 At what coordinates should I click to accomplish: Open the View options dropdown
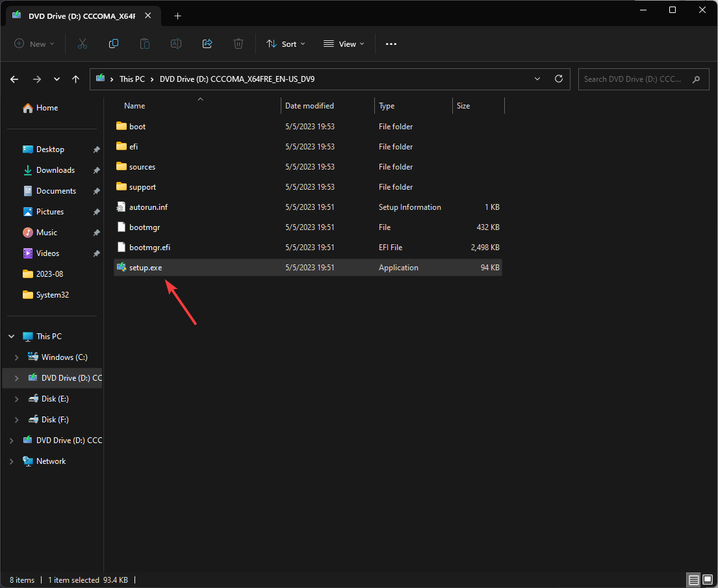click(x=343, y=44)
